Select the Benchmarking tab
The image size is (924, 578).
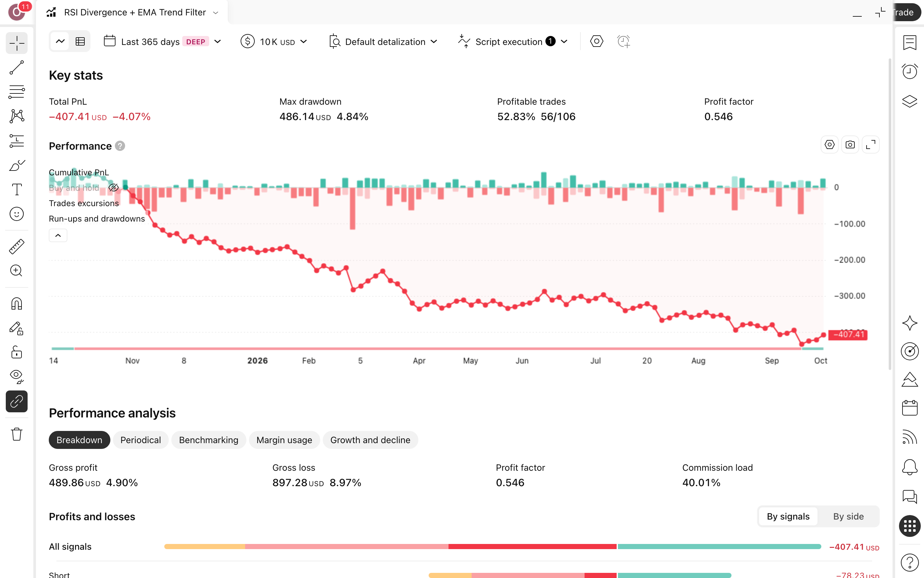209,440
